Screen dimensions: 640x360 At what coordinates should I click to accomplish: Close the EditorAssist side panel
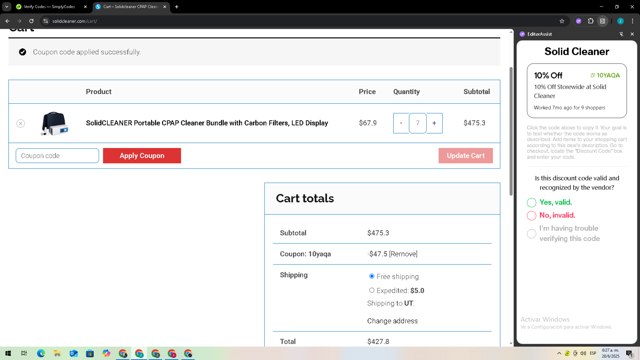point(632,34)
